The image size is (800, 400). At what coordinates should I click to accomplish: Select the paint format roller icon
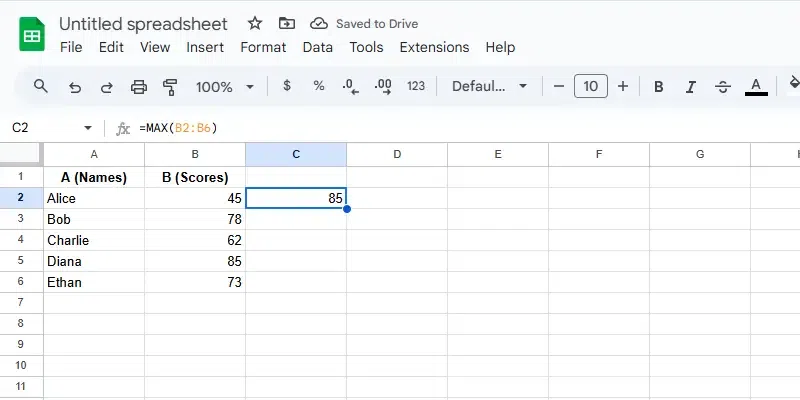click(170, 87)
